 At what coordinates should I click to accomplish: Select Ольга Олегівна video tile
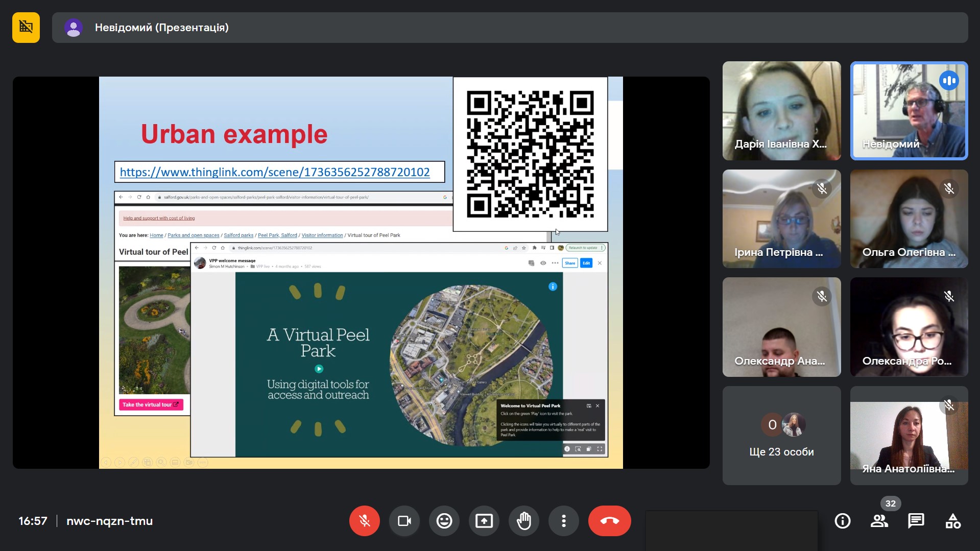(909, 219)
